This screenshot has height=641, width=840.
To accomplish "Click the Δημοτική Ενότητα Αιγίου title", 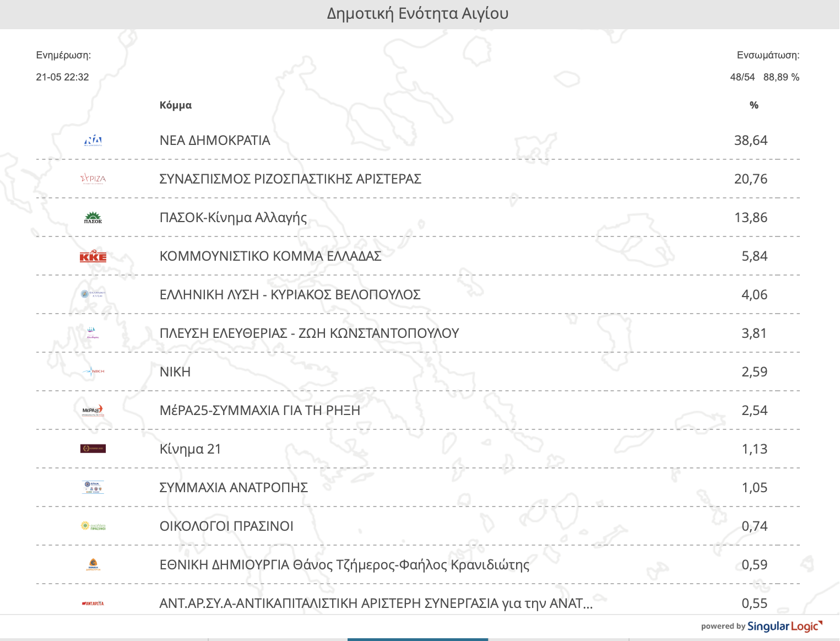I will (418, 14).
